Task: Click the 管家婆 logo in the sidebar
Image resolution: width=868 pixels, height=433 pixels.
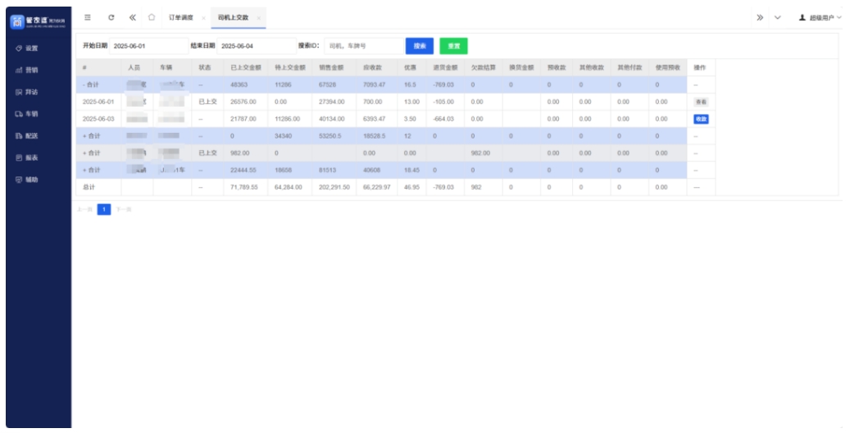Action: [39, 21]
